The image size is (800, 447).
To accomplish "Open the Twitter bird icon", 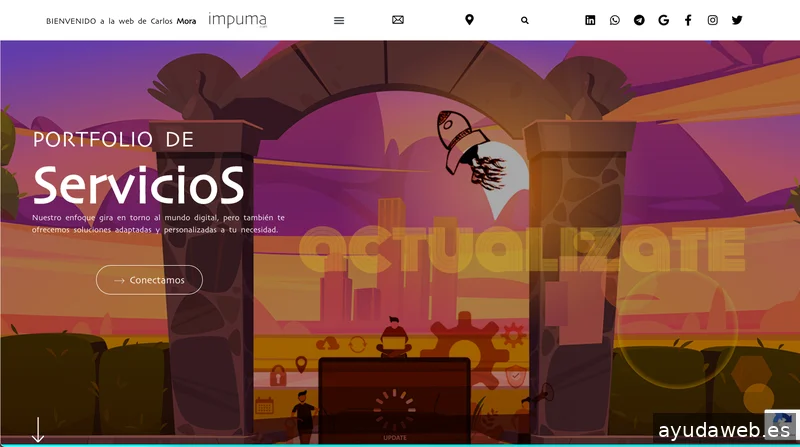I will pos(737,20).
